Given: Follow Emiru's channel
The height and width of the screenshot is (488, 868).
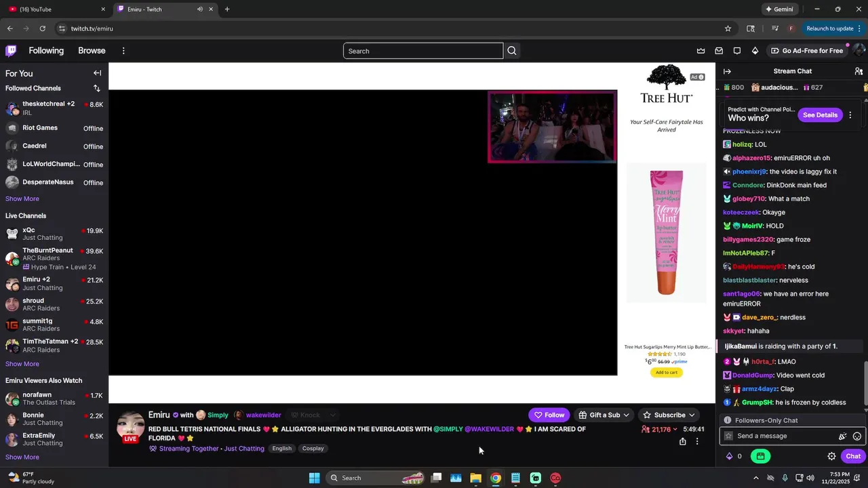Looking at the screenshot, I should pos(549,415).
